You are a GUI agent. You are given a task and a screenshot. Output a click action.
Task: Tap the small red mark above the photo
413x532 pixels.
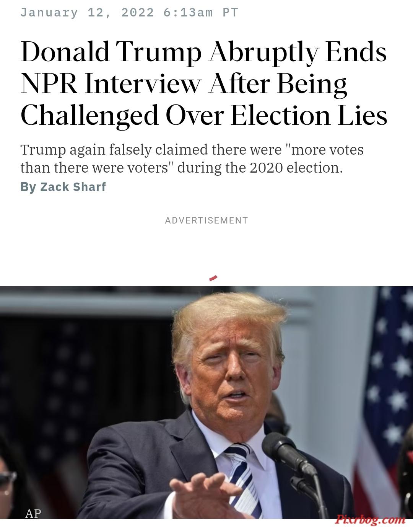point(213,278)
